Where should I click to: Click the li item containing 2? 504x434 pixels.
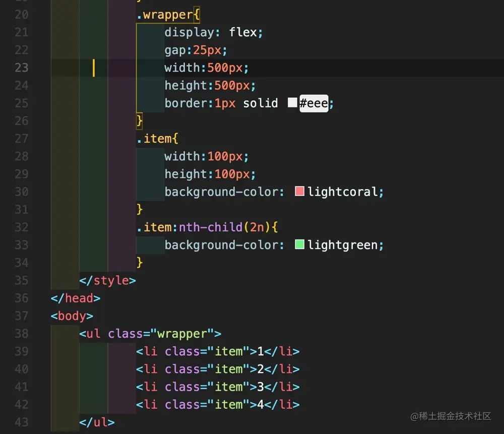pos(218,369)
